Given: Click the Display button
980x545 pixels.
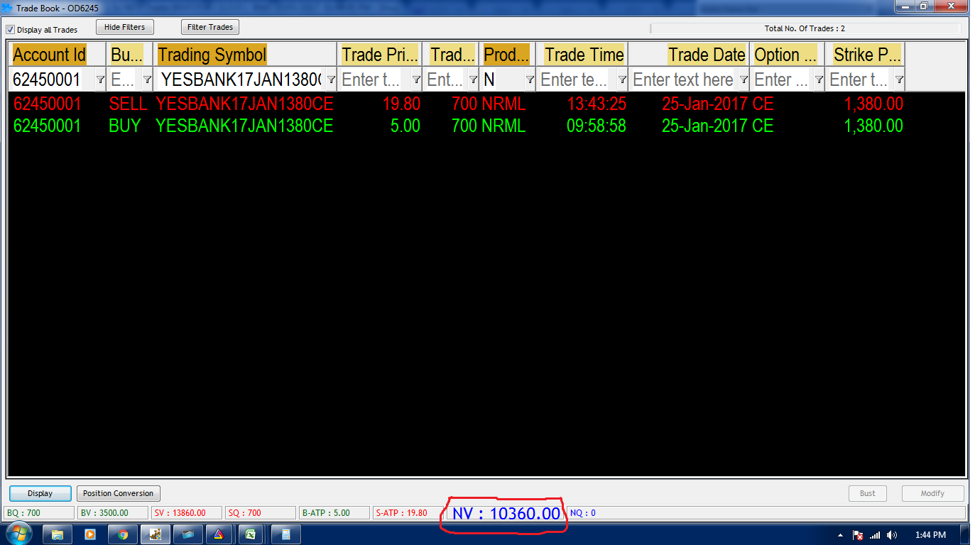Looking at the screenshot, I should pyautogui.click(x=40, y=493).
